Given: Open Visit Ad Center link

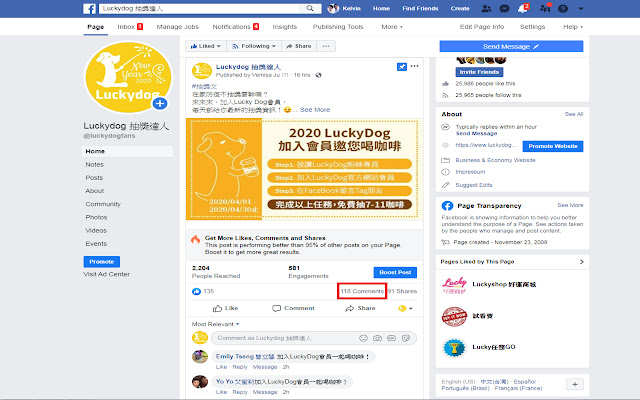Looking at the screenshot, I should 107,274.
